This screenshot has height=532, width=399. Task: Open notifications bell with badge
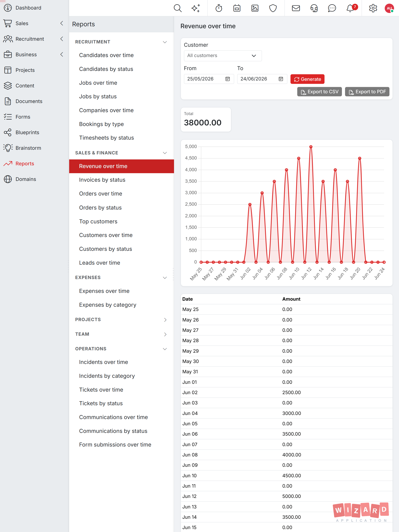350,8
